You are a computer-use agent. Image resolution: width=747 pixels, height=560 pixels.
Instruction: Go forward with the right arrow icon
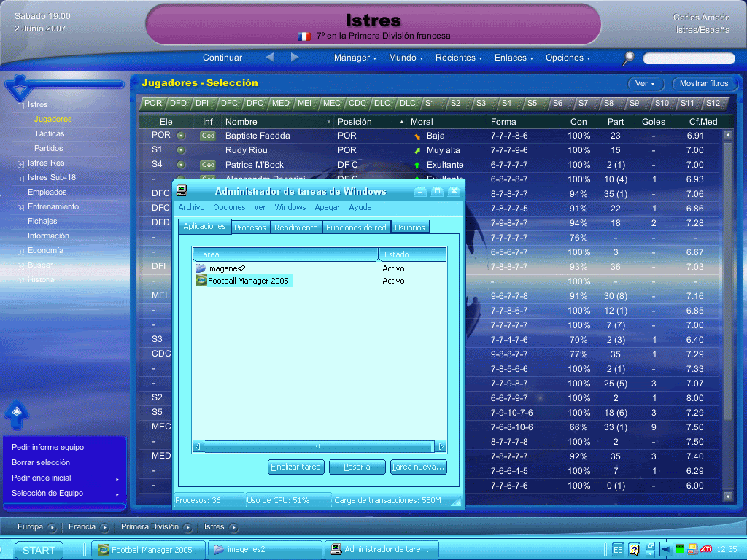[x=295, y=57]
